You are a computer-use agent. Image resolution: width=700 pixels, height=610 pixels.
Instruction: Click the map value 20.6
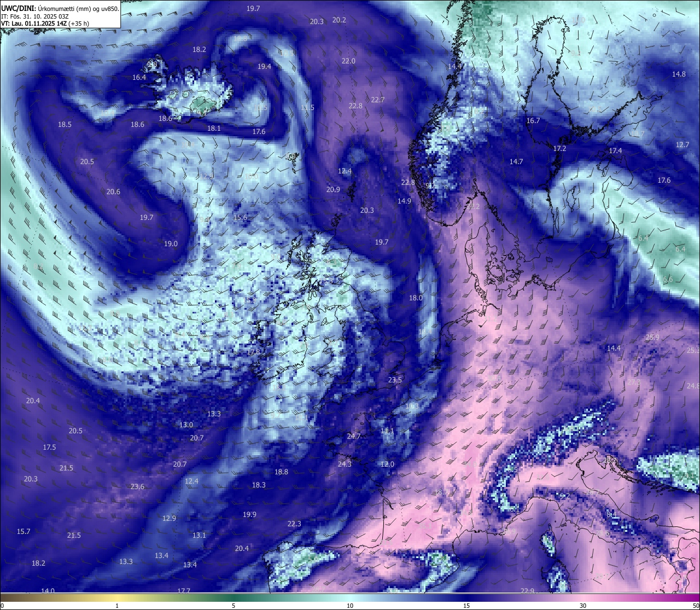[113, 191]
